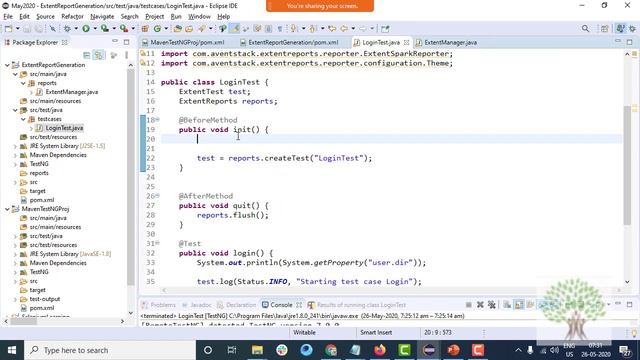The height and width of the screenshot is (360, 640).
Task: Close the LoginTest.java editor tab
Action: [406, 42]
